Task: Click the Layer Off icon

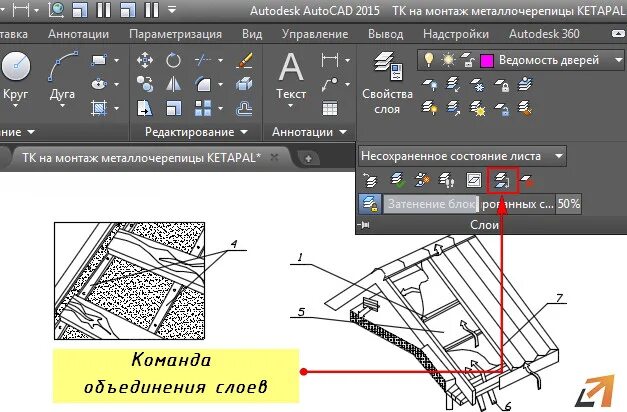Action: [x=429, y=85]
